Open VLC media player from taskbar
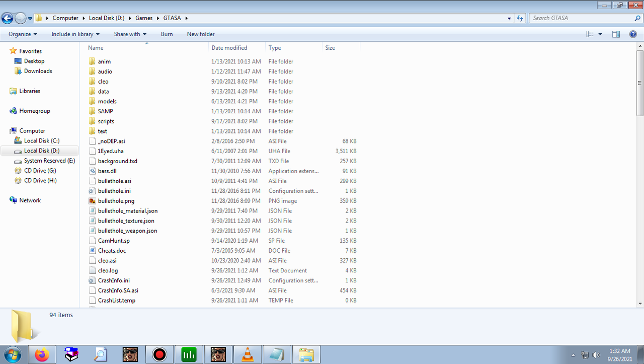Viewport: 644px width, 364px height. coord(248,354)
